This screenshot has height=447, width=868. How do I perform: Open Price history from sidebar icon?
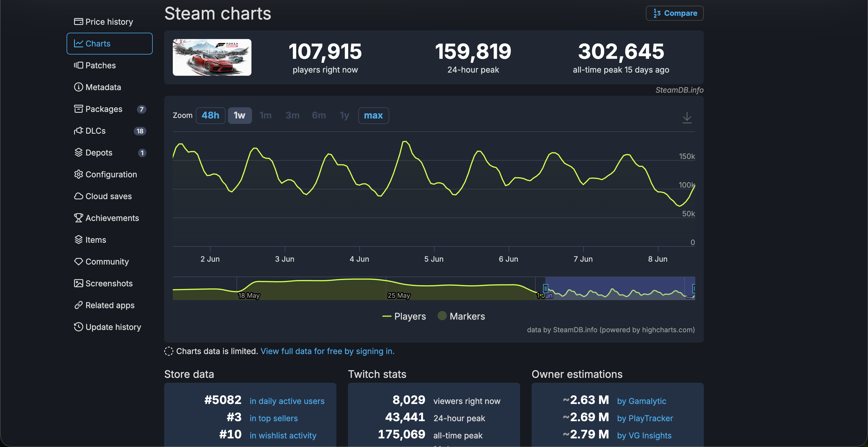pos(78,22)
